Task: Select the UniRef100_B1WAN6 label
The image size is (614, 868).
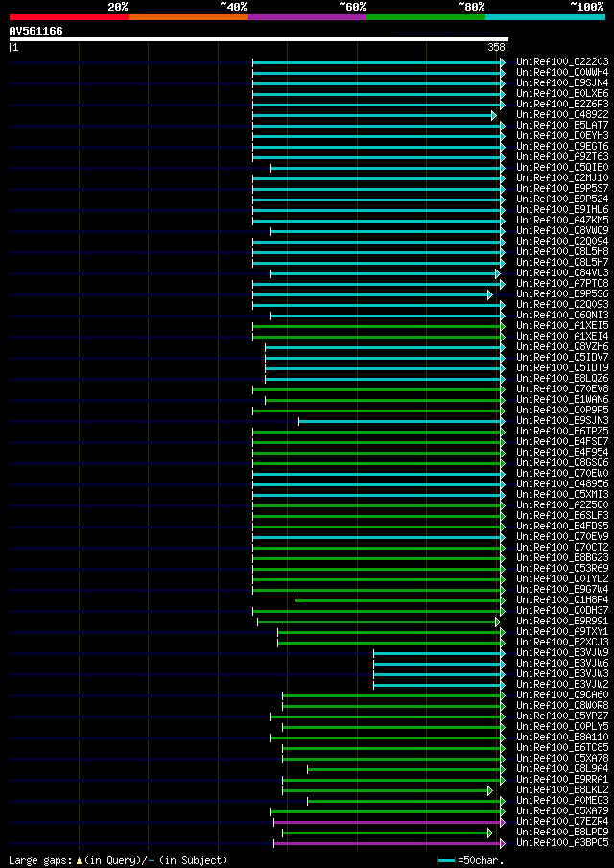Action: (562, 400)
